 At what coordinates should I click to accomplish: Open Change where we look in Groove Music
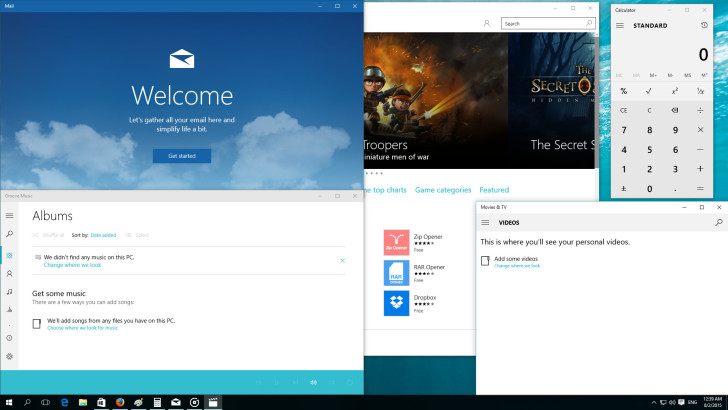point(72,265)
